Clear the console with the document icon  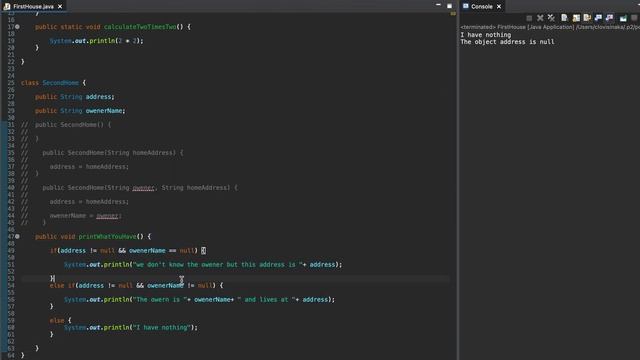[564, 18]
